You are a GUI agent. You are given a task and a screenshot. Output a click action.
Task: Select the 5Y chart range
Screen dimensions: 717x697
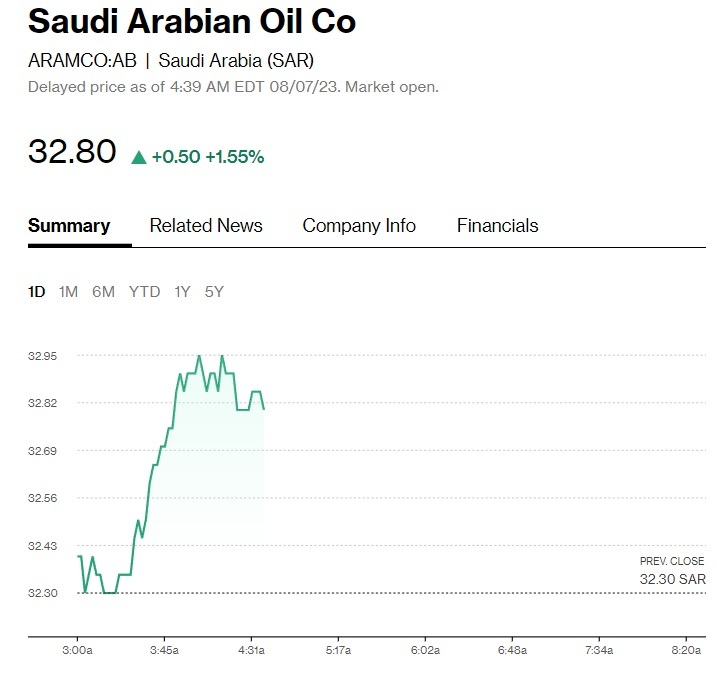pos(214,292)
